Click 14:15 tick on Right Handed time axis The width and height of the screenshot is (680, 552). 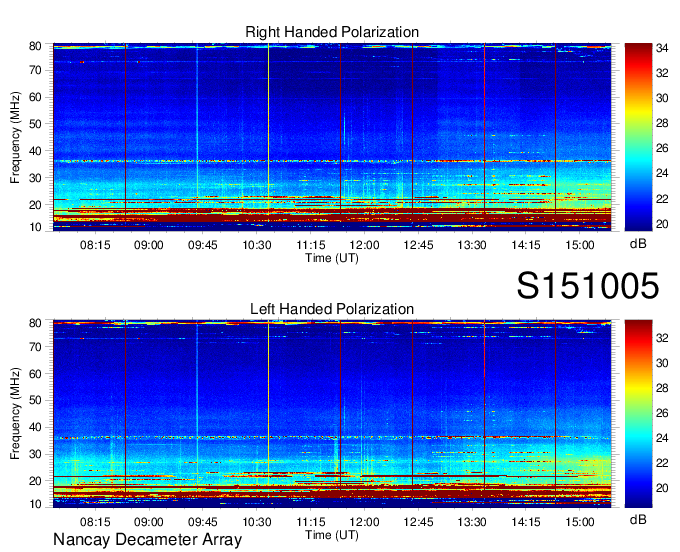(526, 245)
